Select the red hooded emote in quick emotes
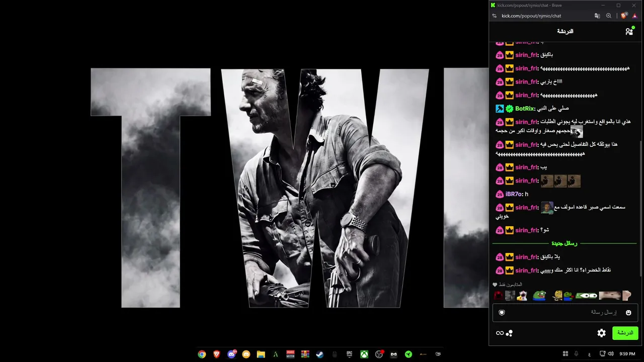The height and width of the screenshot is (362, 644). tap(498, 296)
